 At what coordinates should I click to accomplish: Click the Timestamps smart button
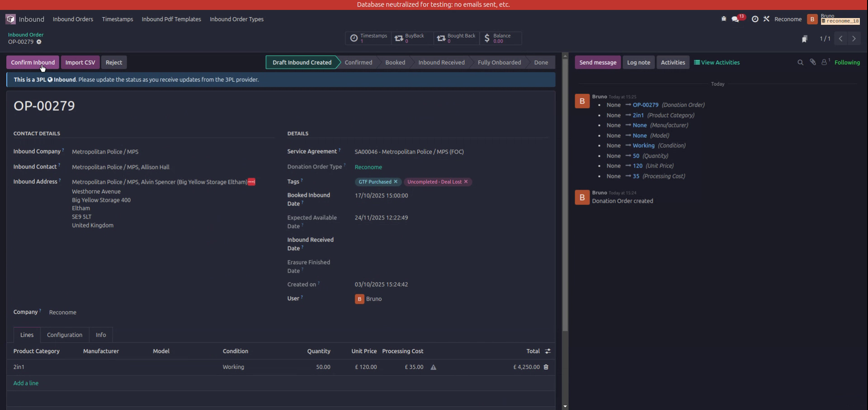click(x=368, y=38)
